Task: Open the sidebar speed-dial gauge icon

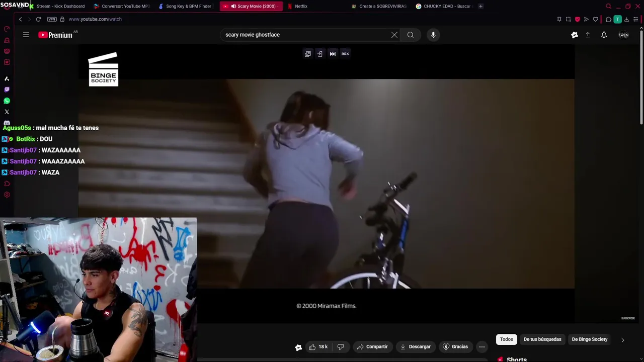Action: click(7, 29)
